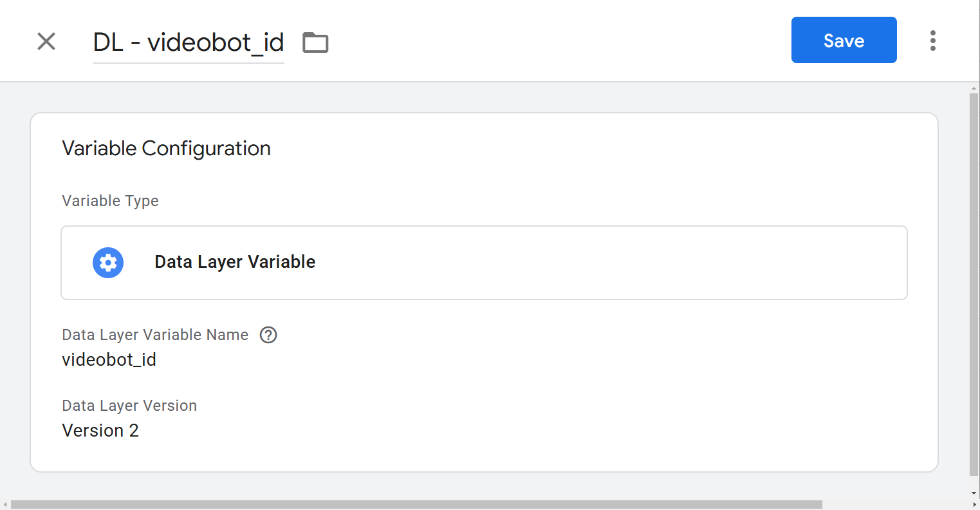Viewport: 980px width, 510px height.
Task: Click the horizontal scrollbar left arrow
Action: [5, 503]
